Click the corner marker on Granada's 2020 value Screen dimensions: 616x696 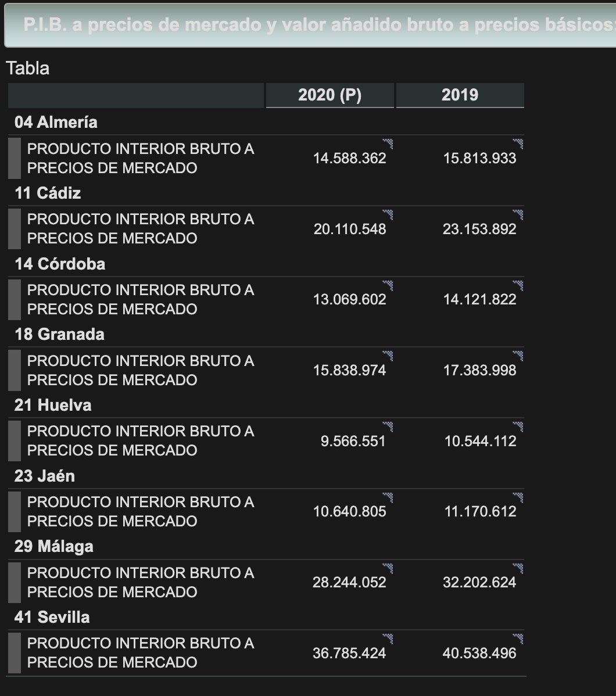coord(388,356)
